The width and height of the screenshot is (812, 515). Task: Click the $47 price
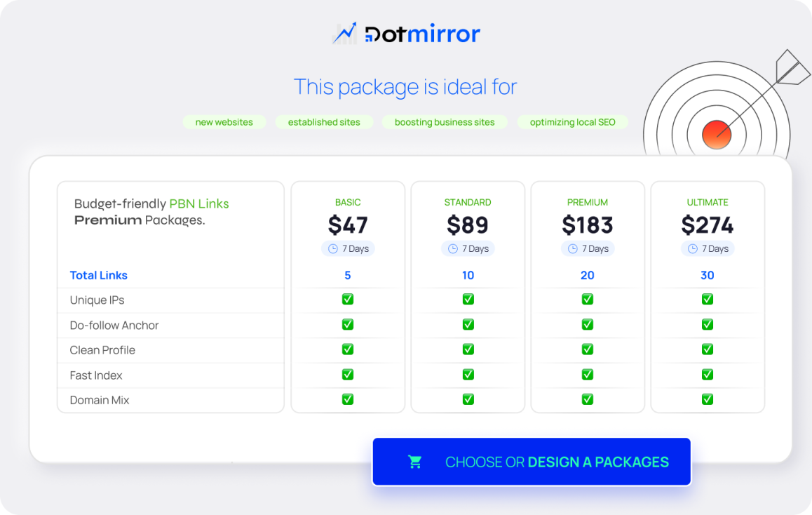tap(348, 225)
